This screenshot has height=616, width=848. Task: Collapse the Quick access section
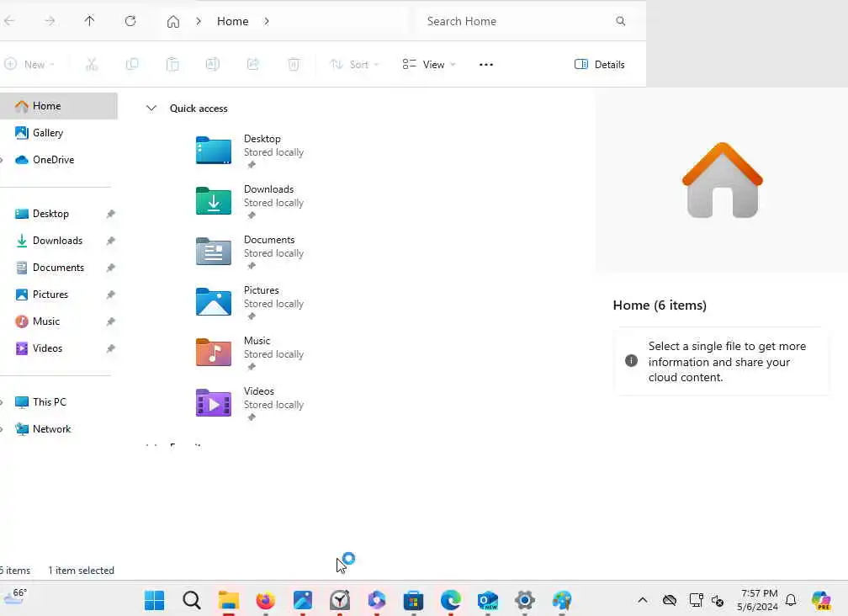[x=151, y=109]
